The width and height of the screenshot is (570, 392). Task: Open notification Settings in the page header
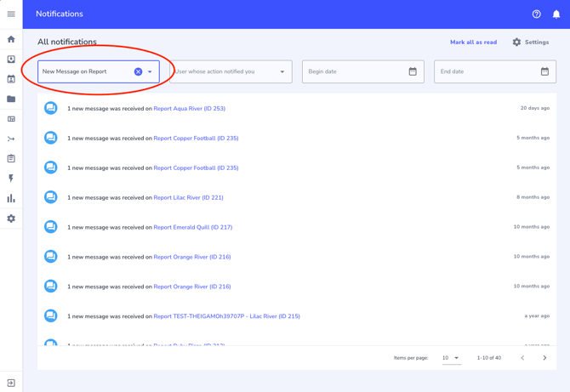pyautogui.click(x=530, y=42)
